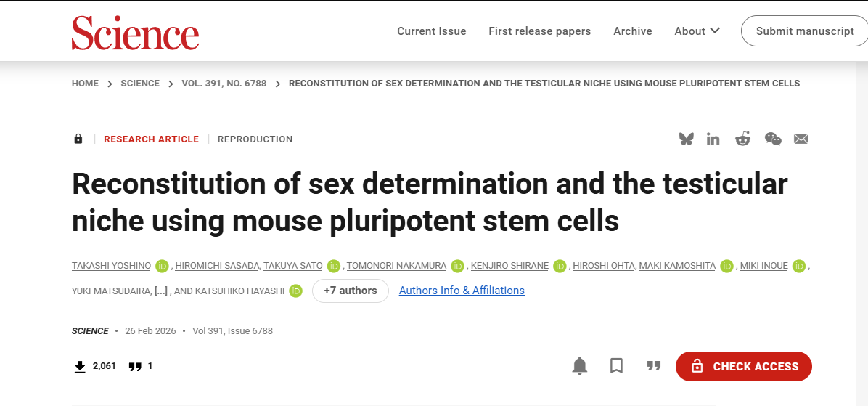Open the Archive menu item
The width and height of the screenshot is (868, 406).
[632, 31]
